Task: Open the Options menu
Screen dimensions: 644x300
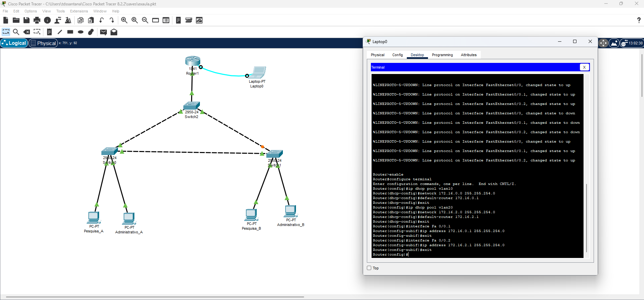Action: click(x=31, y=11)
